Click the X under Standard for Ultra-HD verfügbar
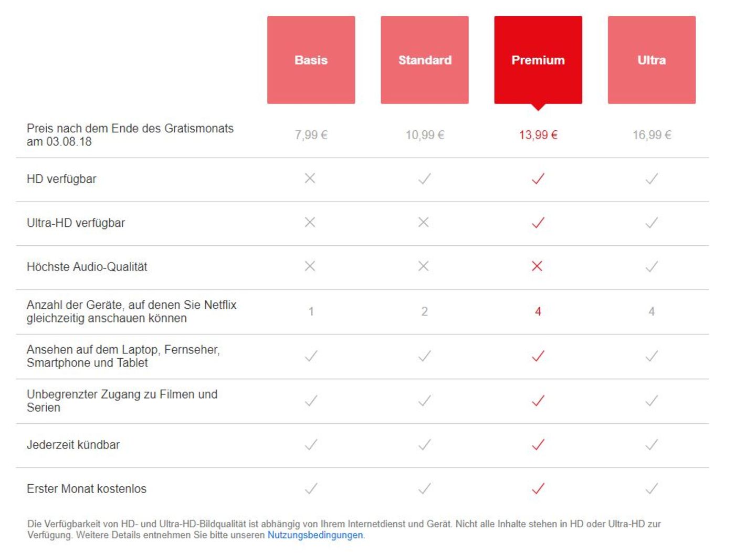The width and height of the screenshot is (756, 553). click(x=424, y=223)
